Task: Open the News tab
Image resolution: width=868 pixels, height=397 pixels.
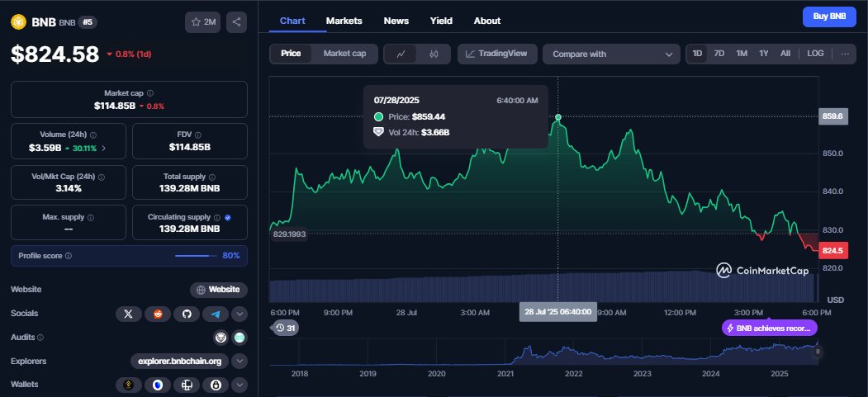Action: coord(396,21)
